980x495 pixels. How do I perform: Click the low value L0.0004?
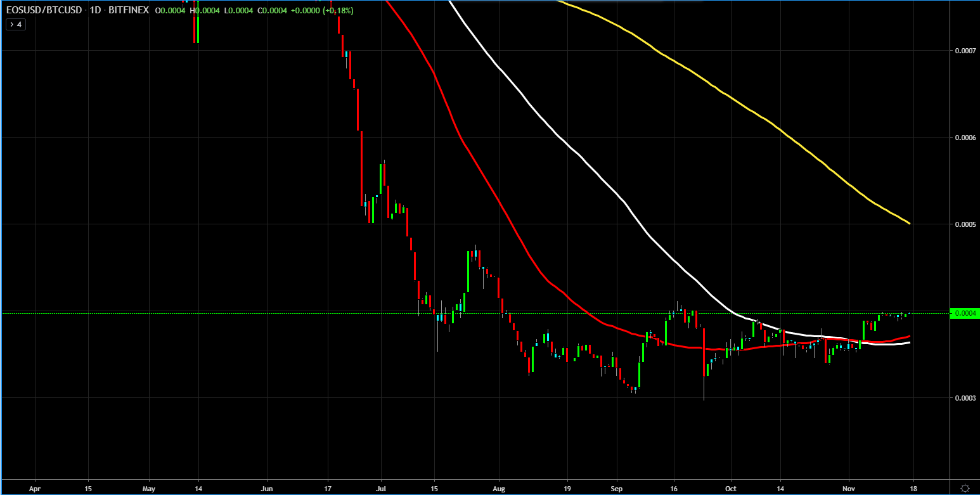pyautogui.click(x=239, y=11)
